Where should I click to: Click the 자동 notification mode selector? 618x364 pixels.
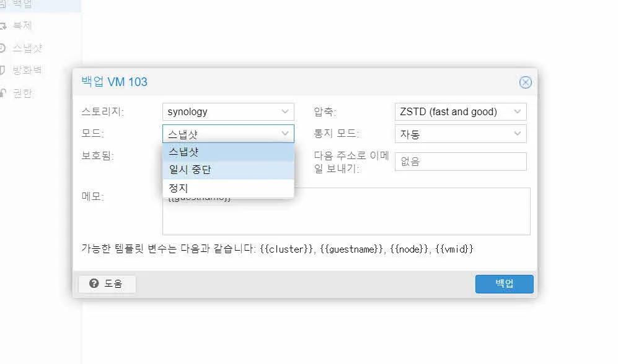tap(461, 133)
